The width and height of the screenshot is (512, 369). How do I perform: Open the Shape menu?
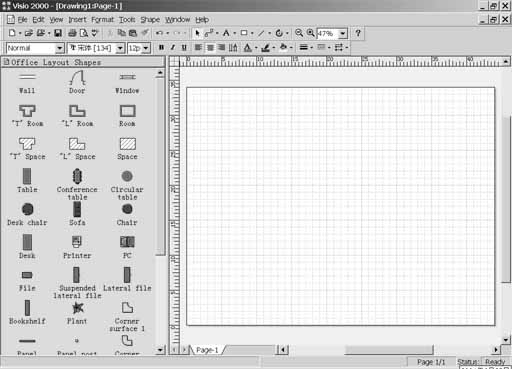(150, 20)
